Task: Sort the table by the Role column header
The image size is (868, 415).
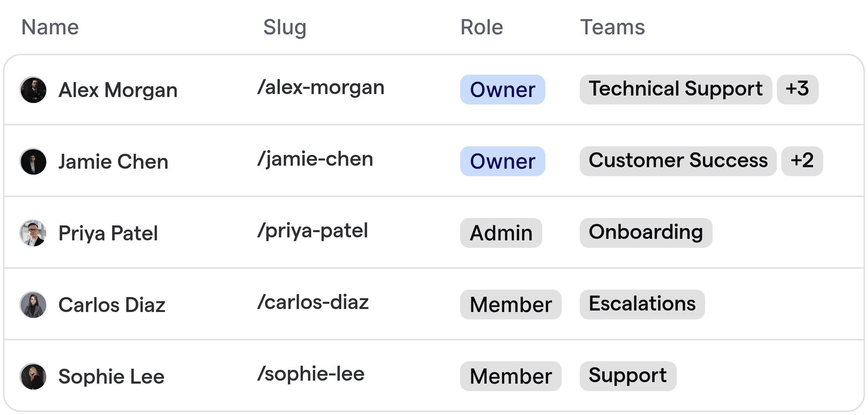Action: point(481,26)
